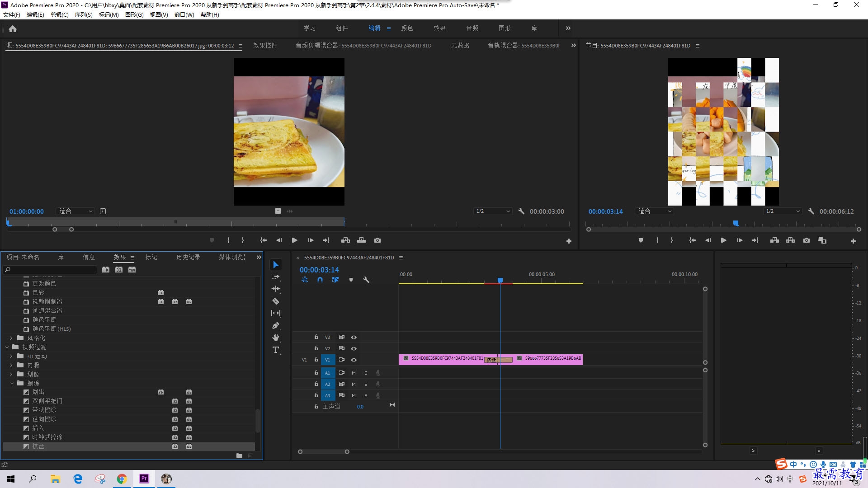Toggle timeline snapping magnet icon
The height and width of the screenshot is (488, 868).
pyautogui.click(x=320, y=280)
